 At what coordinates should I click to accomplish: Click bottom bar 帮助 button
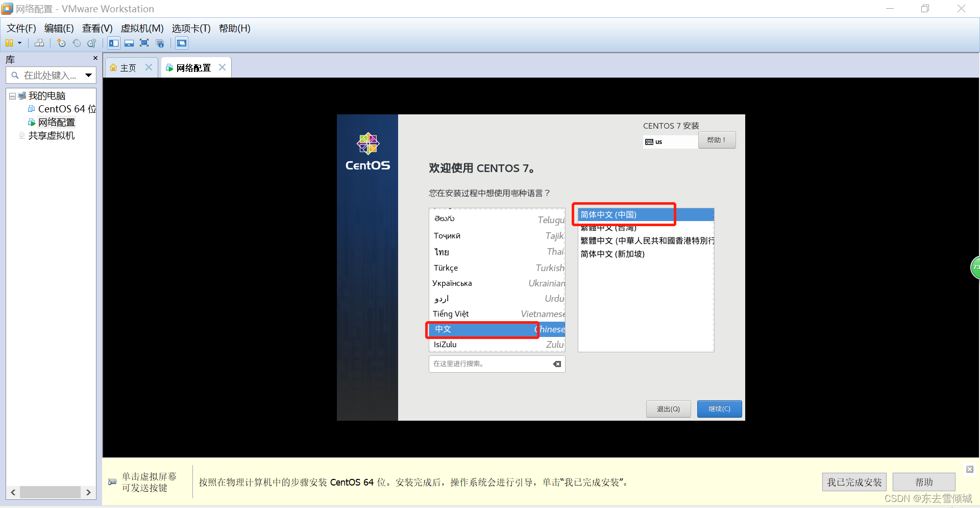[924, 482]
